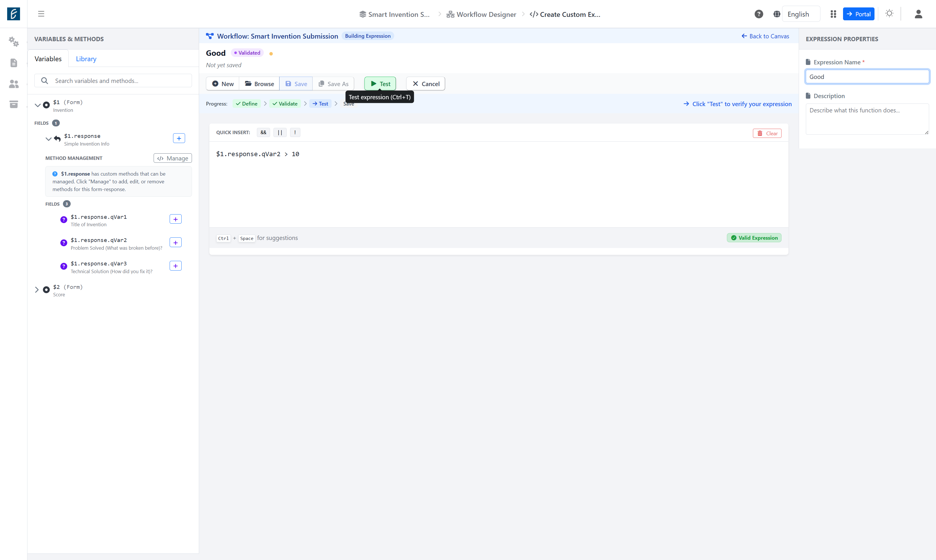Open the English language dropdown
Screen dimensions: 936x560
(x=801, y=14)
